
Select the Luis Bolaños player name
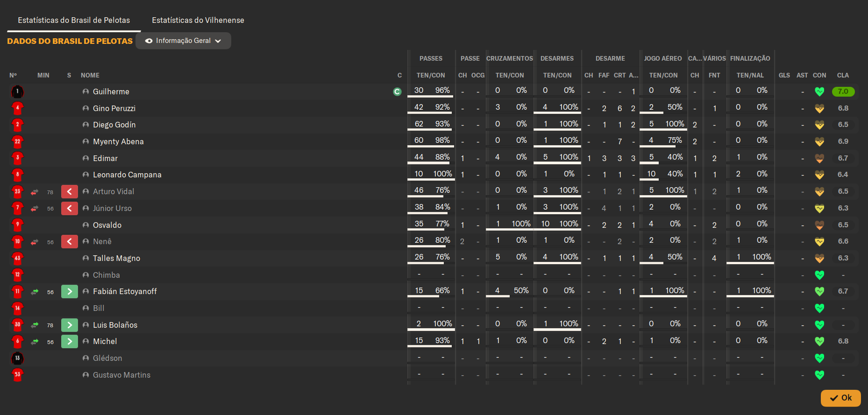[x=115, y=325]
